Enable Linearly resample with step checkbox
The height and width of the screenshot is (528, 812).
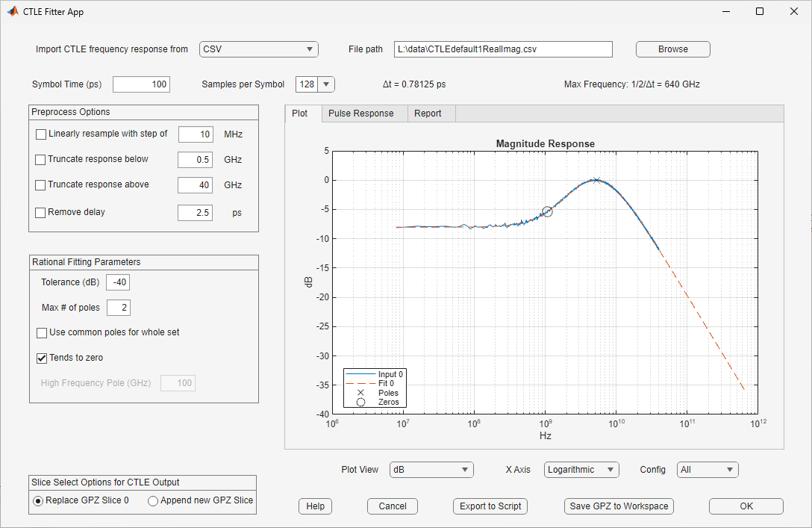tap(41, 134)
